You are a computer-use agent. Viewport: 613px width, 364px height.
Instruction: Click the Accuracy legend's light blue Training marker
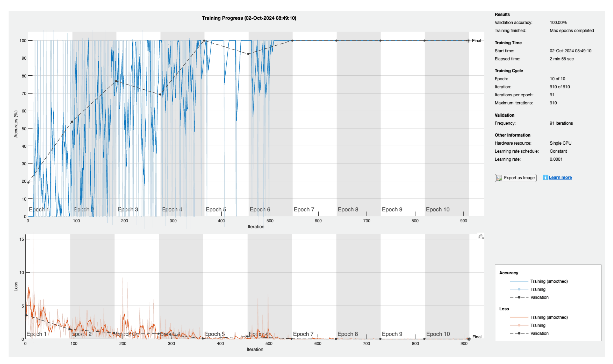pos(519,289)
